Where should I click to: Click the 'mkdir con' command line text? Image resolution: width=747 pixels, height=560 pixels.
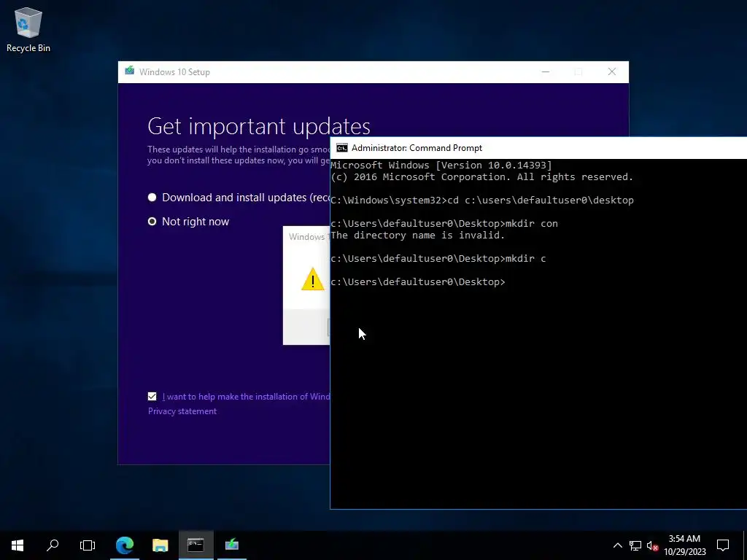point(444,223)
